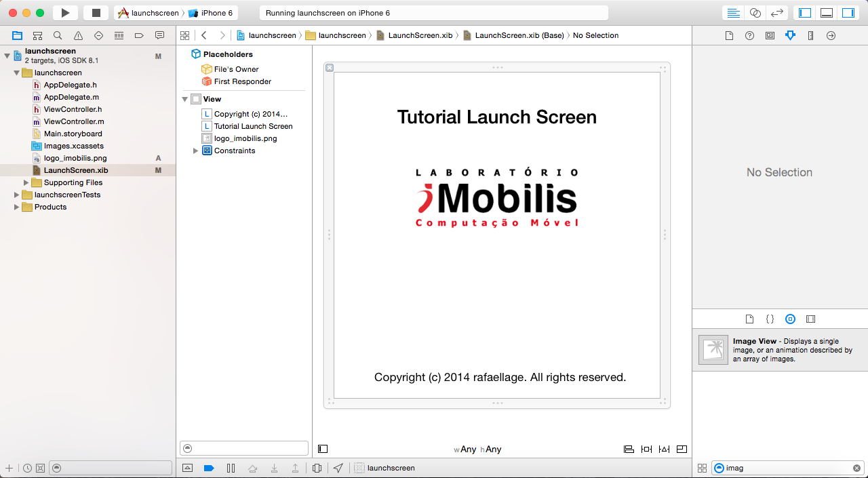Hide the debug area
868x478 pixels.
[x=188, y=468]
